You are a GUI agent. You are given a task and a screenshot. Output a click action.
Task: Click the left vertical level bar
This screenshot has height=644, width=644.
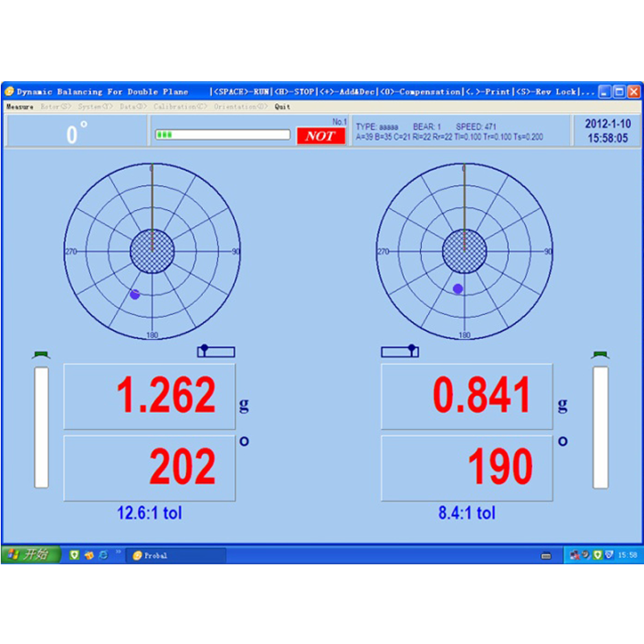pos(40,427)
